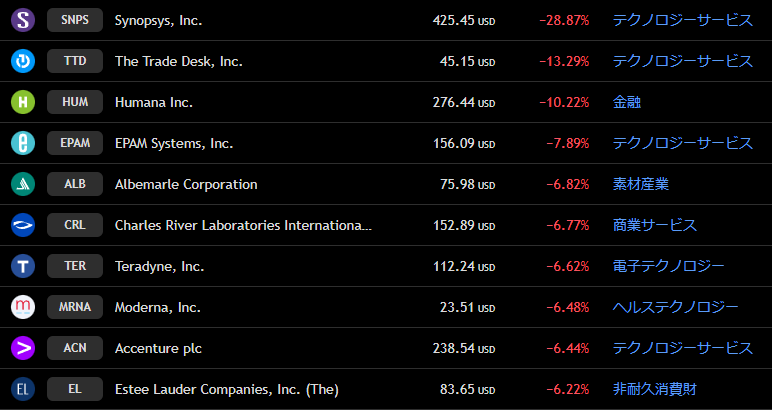
Task: Click the Synopsys purple S logo icon
Action: point(23,20)
